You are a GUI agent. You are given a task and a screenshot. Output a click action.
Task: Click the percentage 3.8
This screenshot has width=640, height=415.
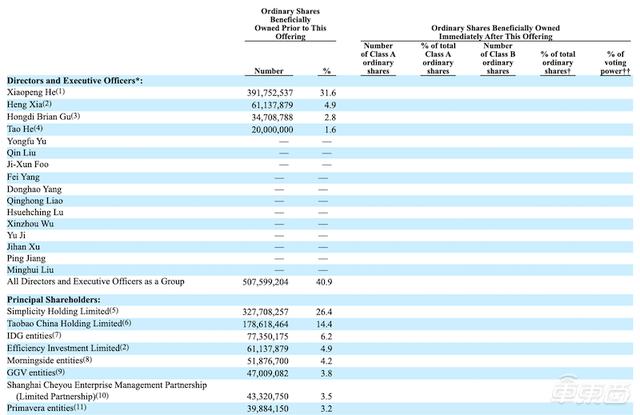click(x=326, y=373)
